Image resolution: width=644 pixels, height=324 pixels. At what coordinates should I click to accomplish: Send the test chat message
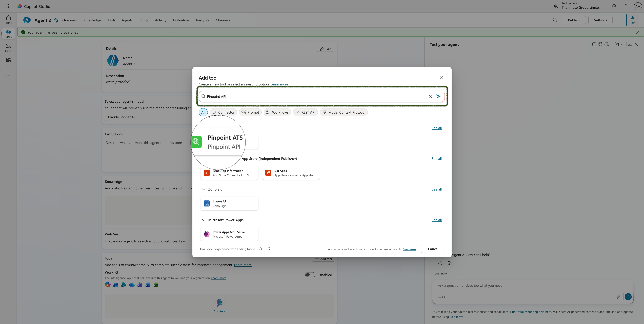pyautogui.click(x=628, y=296)
